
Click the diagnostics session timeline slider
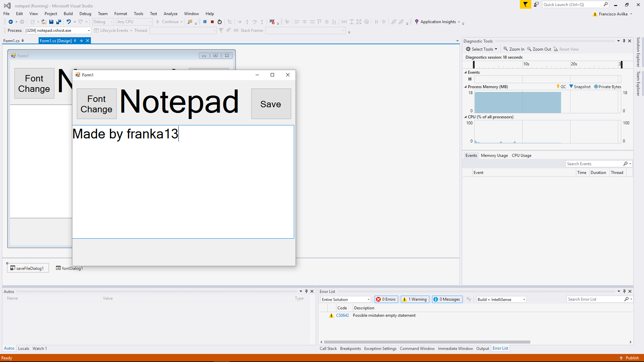pyautogui.click(x=547, y=64)
